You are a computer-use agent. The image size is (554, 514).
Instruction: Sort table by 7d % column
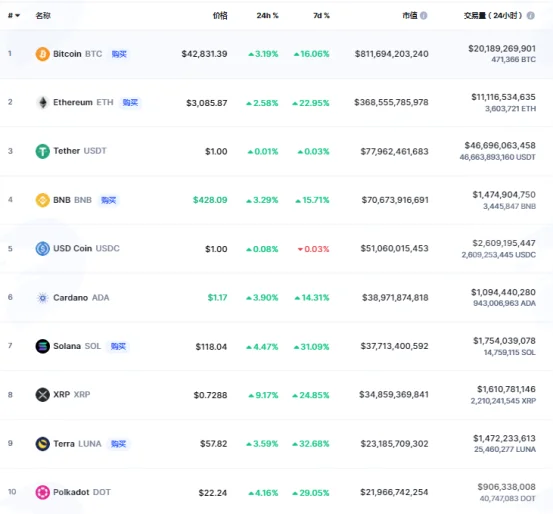321,16
